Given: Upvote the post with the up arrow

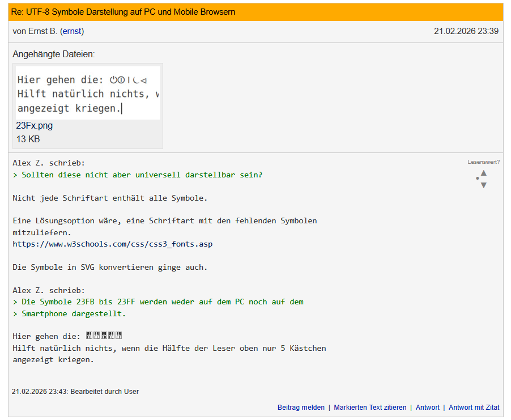Looking at the screenshot, I should pyautogui.click(x=483, y=173).
